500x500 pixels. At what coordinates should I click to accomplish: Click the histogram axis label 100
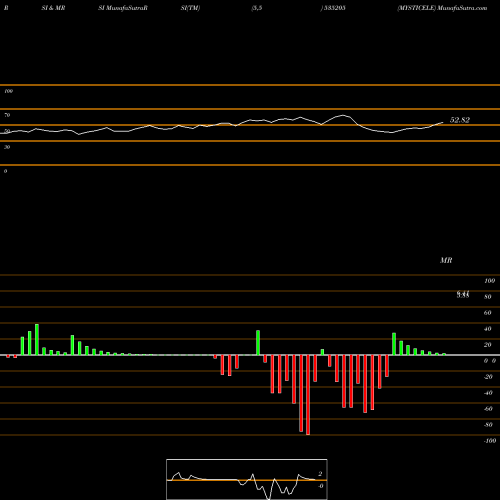point(490,281)
